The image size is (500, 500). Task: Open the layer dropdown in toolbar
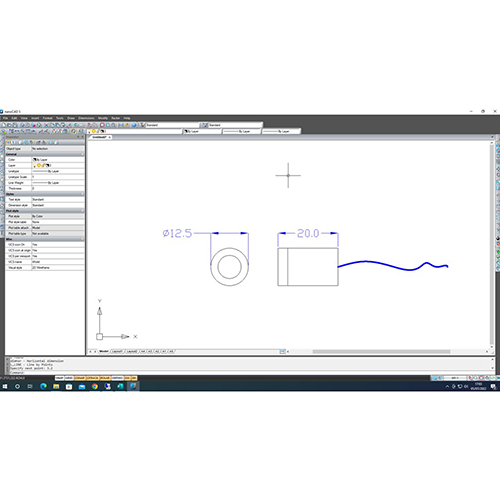135,131
